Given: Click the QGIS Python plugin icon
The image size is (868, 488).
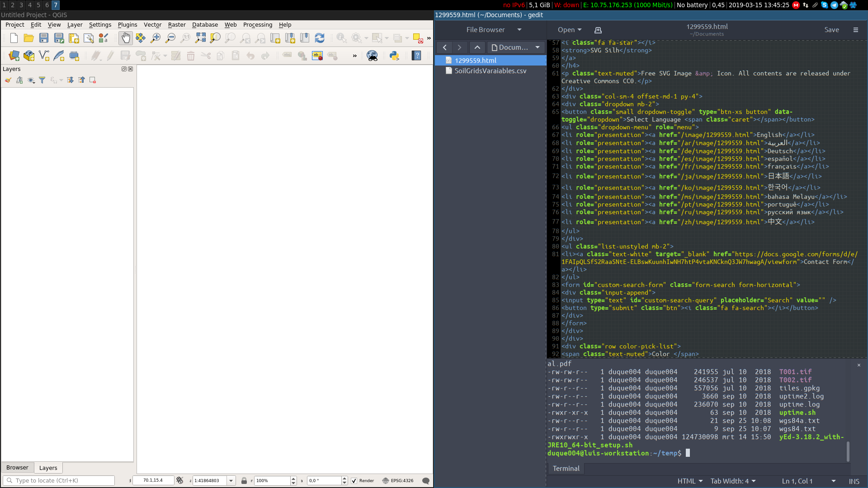Looking at the screenshot, I should pyautogui.click(x=394, y=56).
